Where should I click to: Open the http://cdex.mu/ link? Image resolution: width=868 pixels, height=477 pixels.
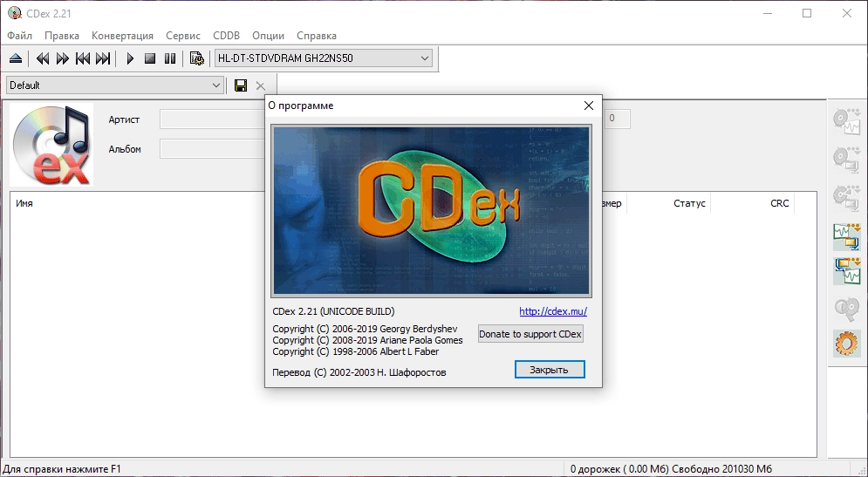click(x=553, y=311)
